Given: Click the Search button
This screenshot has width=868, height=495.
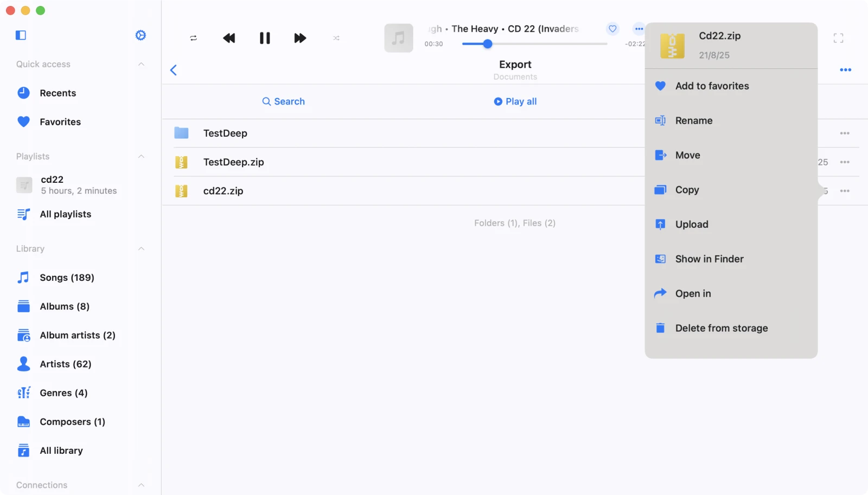Looking at the screenshot, I should coord(283,101).
